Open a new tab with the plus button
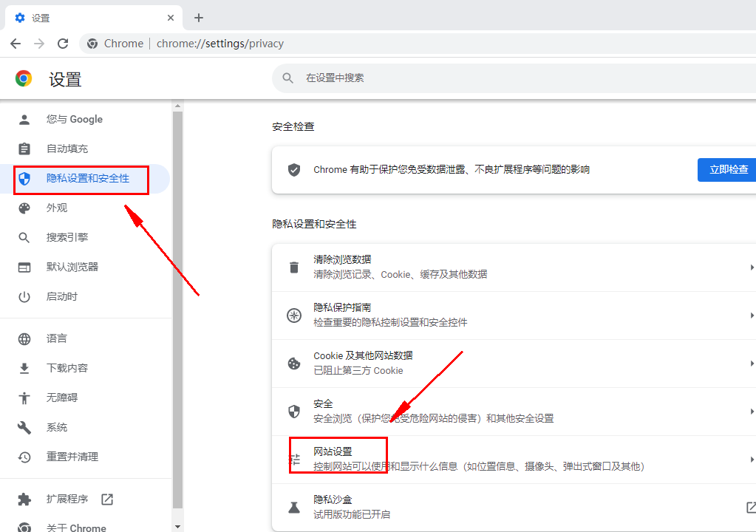The image size is (756, 532). (x=199, y=18)
